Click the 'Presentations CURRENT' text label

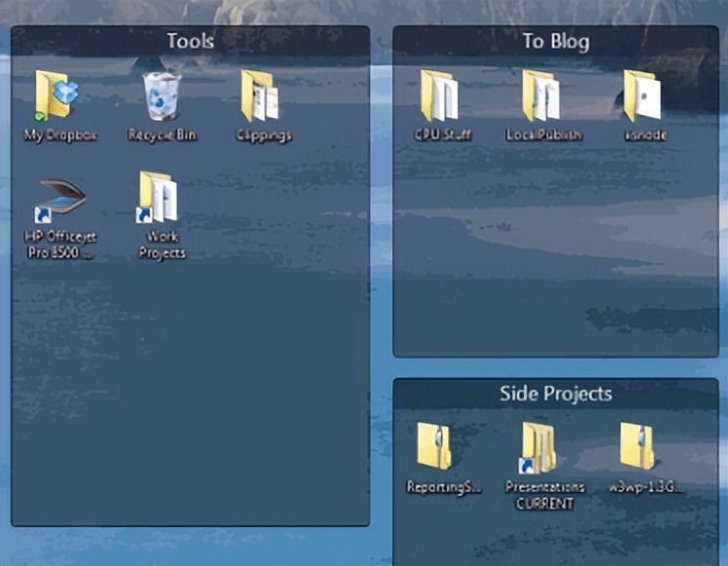click(x=545, y=495)
